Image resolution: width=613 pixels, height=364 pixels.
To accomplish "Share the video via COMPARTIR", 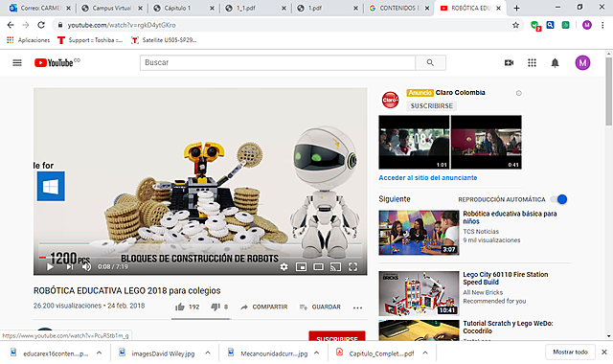I will click(264, 307).
